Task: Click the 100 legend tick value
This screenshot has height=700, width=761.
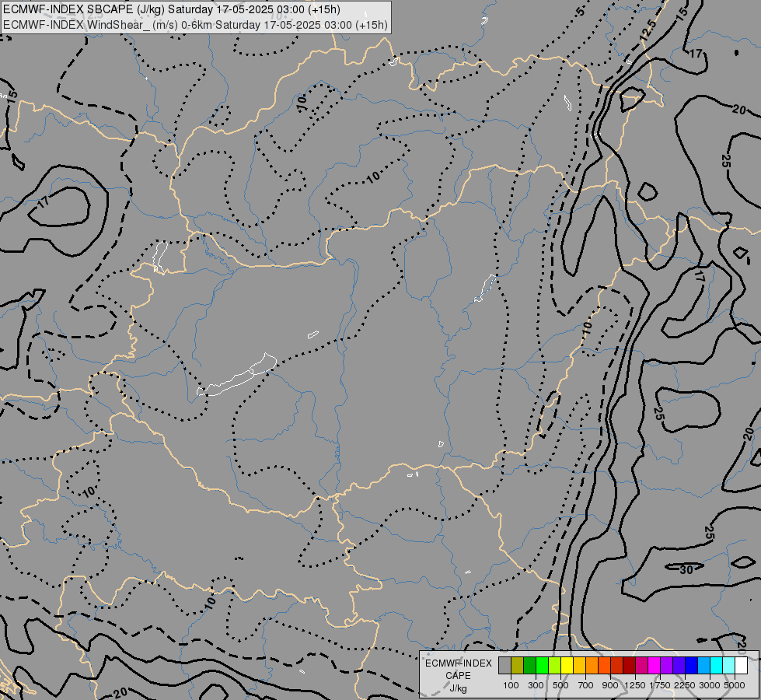Action: 511,685
